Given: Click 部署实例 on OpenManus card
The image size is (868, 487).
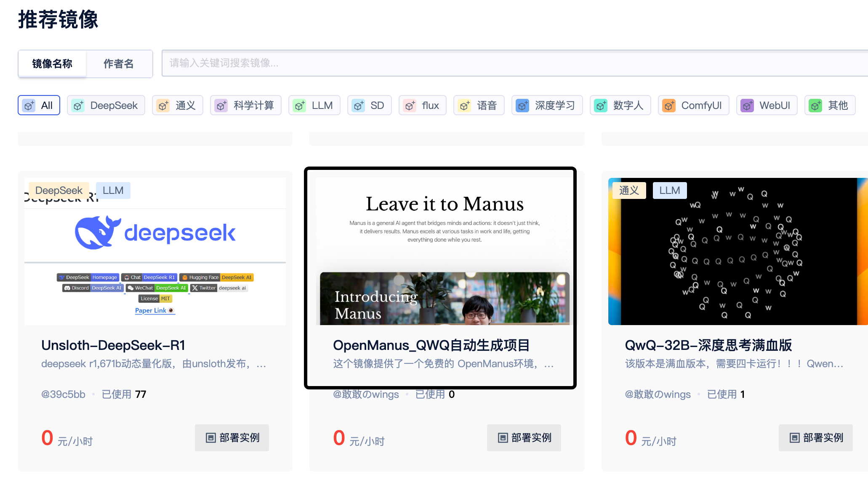Looking at the screenshot, I should pos(524,438).
